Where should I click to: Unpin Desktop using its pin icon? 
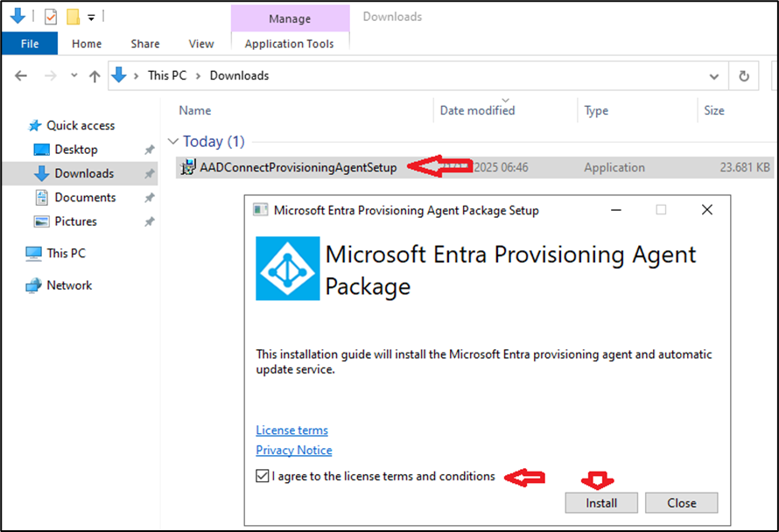(149, 150)
